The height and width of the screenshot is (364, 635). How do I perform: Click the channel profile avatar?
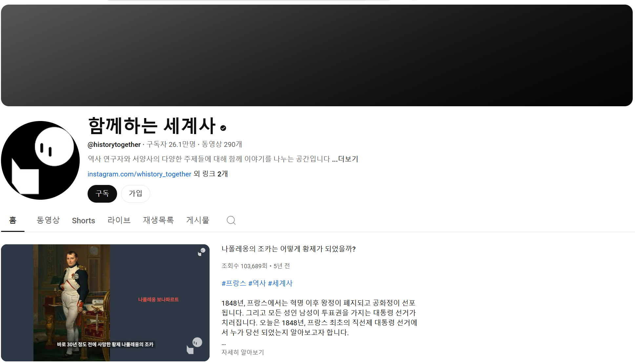click(41, 160)
